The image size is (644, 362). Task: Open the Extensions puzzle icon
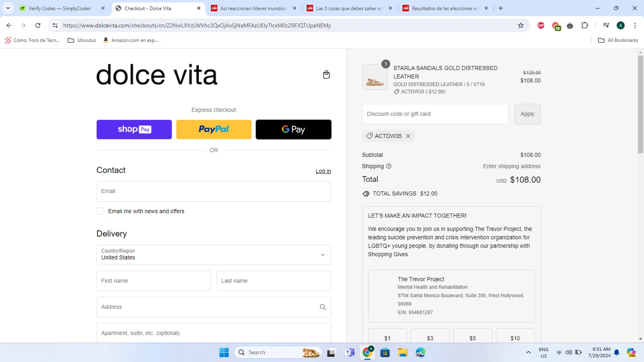click(585, 25)
